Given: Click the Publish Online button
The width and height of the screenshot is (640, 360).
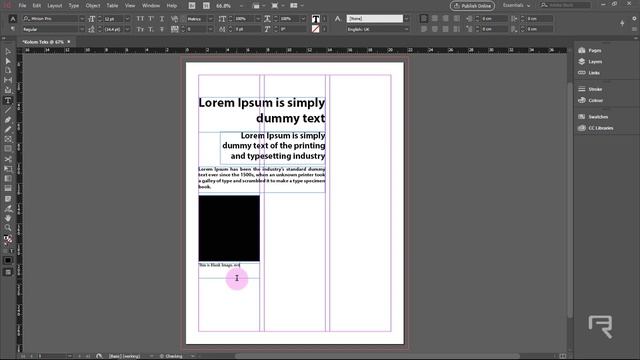Looking at the screenshot, I should click(x=472, y=6).
